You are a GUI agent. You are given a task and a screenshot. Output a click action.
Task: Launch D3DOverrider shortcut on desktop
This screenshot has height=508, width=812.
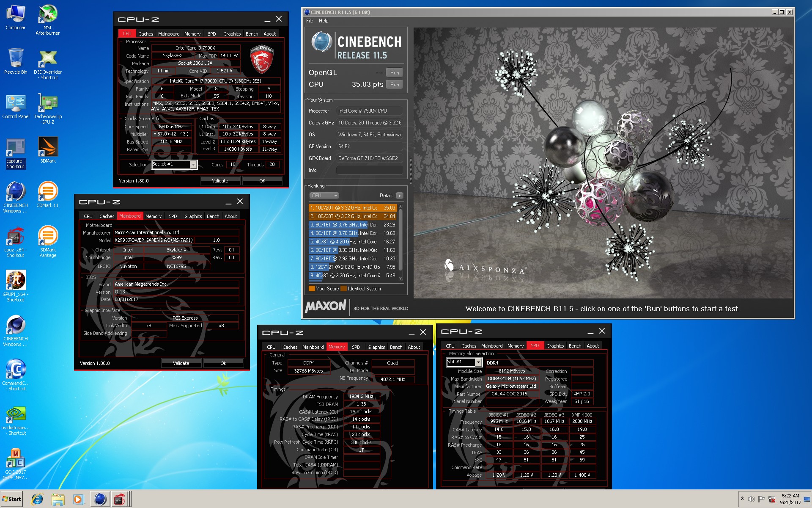pos(48,65)
